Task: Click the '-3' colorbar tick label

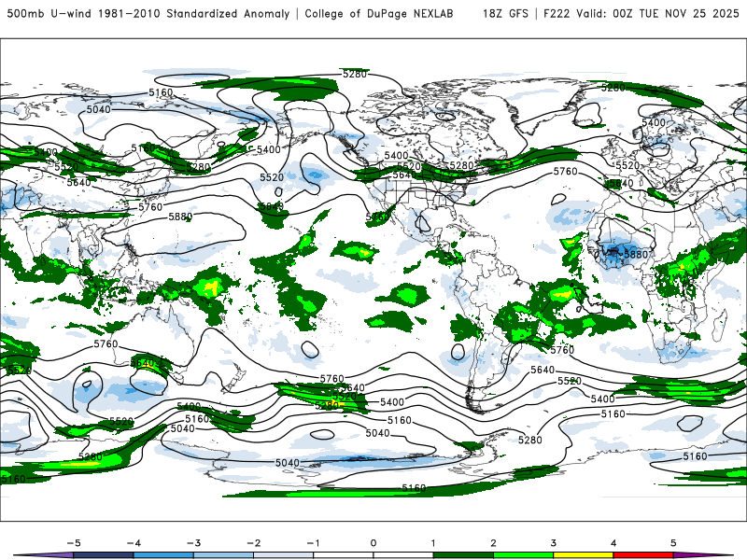Action: tap(193, 543)
